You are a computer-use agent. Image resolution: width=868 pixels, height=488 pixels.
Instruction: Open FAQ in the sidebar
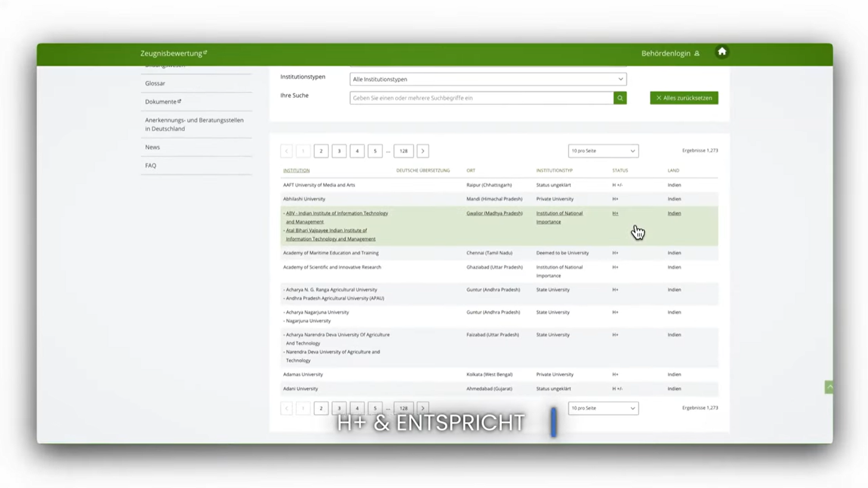[x=150, y=165]
